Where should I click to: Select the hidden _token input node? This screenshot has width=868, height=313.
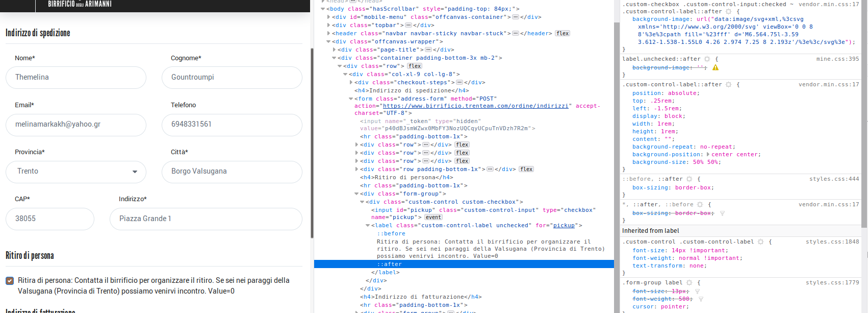click(447, 125)
